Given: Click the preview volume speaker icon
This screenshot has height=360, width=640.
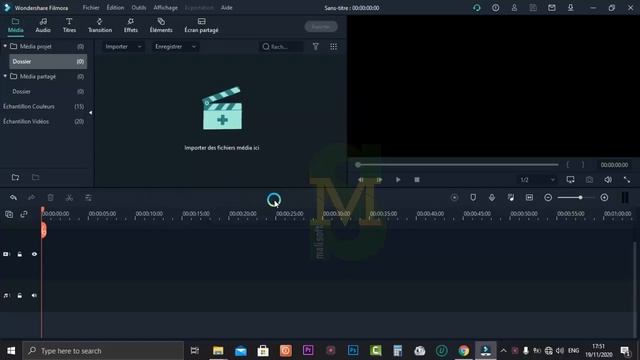Looking at the screenshot, I should 608,180.
